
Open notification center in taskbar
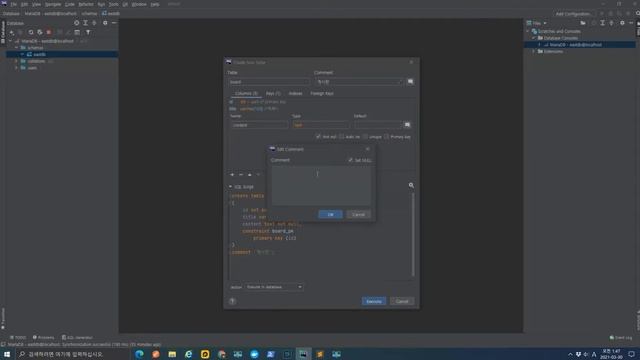tap(631, 354)
